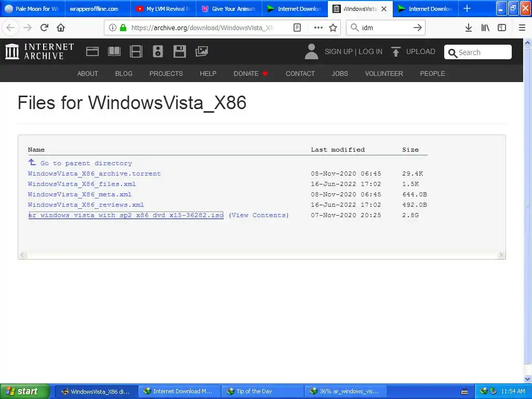
Task: Click the SIGN UP link
Action: (339, 51)
